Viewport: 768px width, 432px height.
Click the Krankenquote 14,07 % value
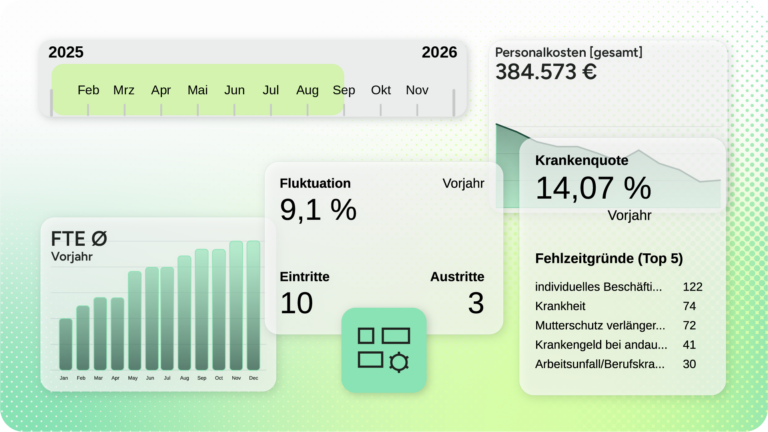pos(593,187)
